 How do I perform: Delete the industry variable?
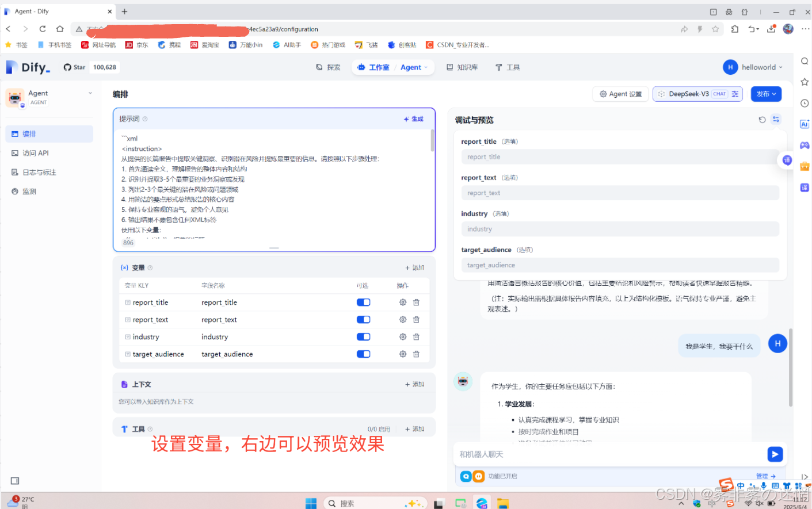416,337
